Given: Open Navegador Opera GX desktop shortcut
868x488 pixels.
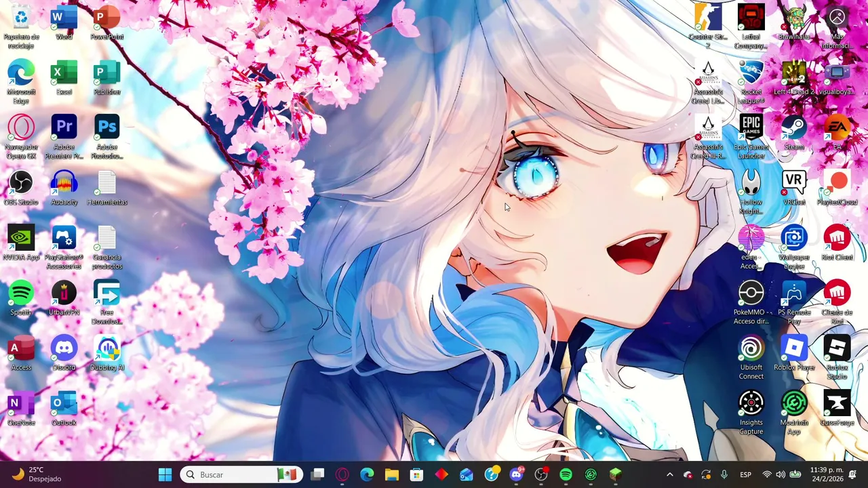Looking at the screenshot, I should tap(21, 136).
